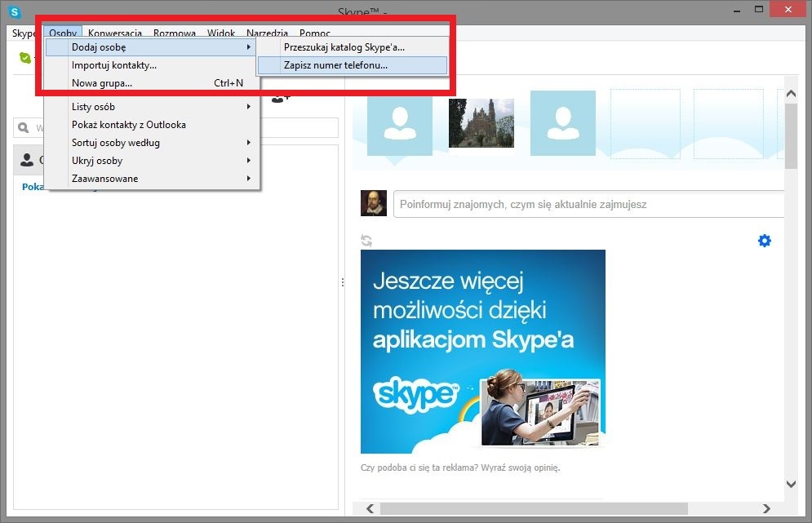
Task: Open the Konwersacja menu
Action: pos(115,33)
